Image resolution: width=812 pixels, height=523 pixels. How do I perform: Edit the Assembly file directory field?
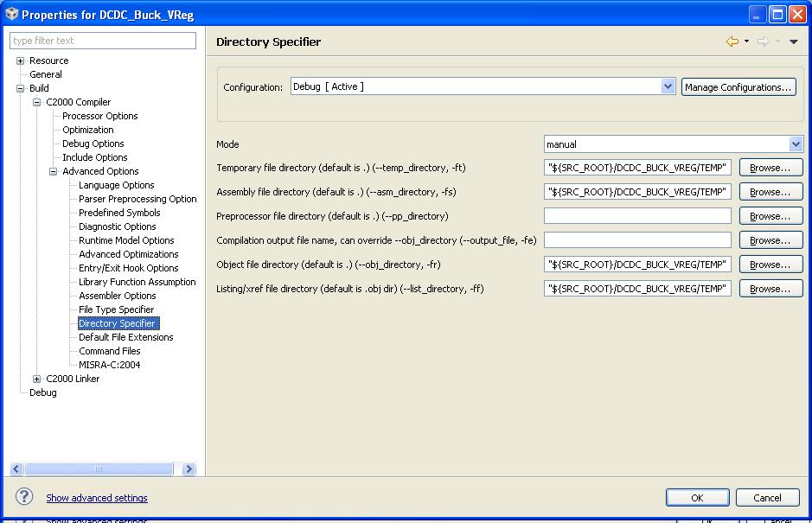[x=637, y=192]
